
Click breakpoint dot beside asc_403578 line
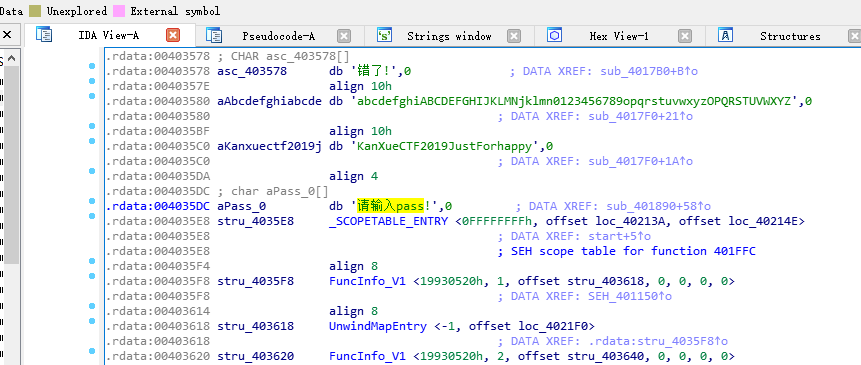click(92, 66)
